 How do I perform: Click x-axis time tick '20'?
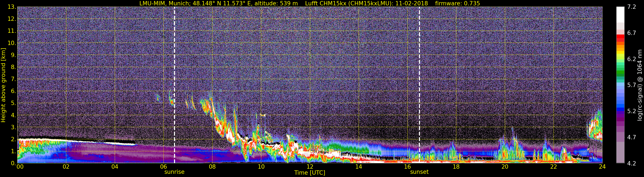(505, 167)
